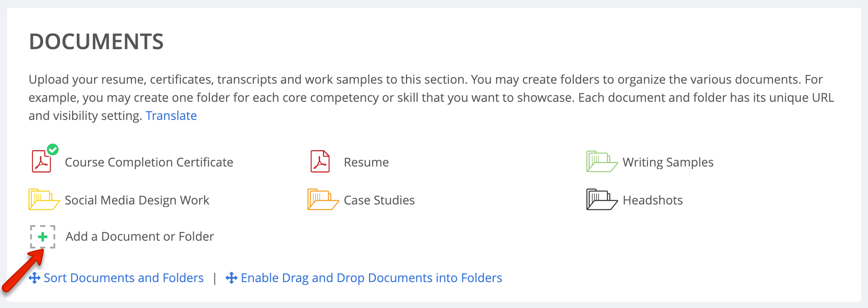Click Sort Documents and Folders link
This screenshot has height=308, width=868.
pos(124,278)
